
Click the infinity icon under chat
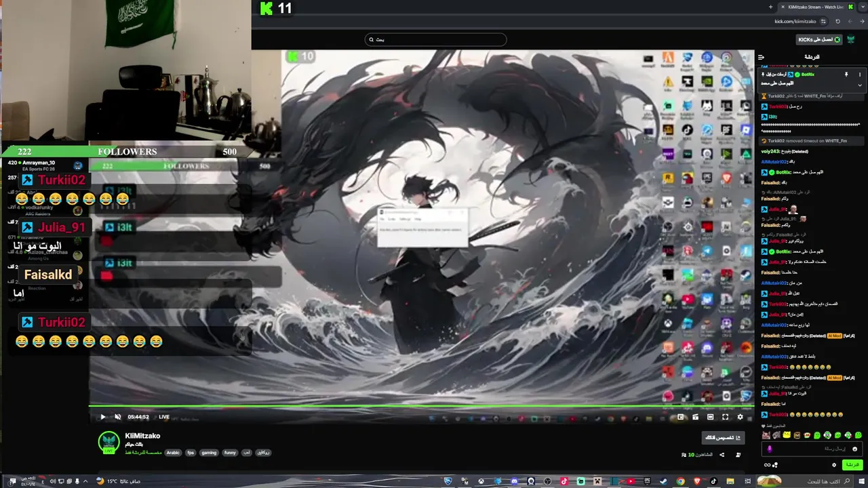click(767, 465)
